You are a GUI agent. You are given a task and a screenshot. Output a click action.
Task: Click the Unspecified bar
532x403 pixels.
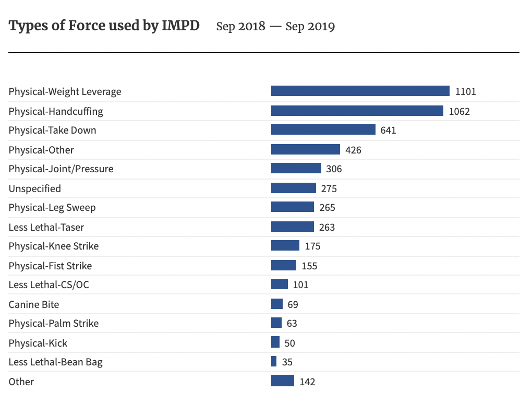click(294, 188)
